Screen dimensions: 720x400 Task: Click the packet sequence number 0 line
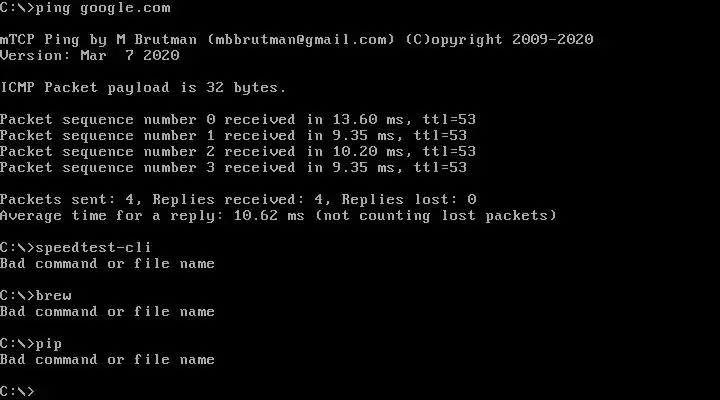pos(238,119)
